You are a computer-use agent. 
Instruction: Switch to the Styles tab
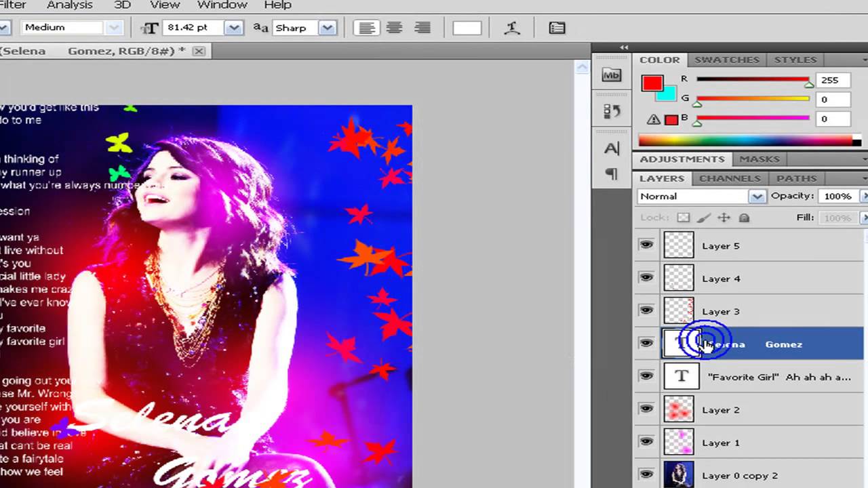(x=795, y=60)
